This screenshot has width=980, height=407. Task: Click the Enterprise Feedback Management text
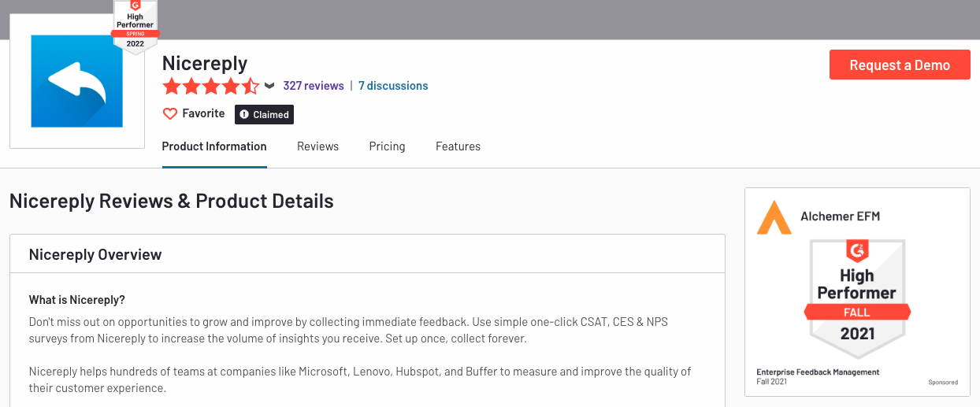[x=818, y=372]
